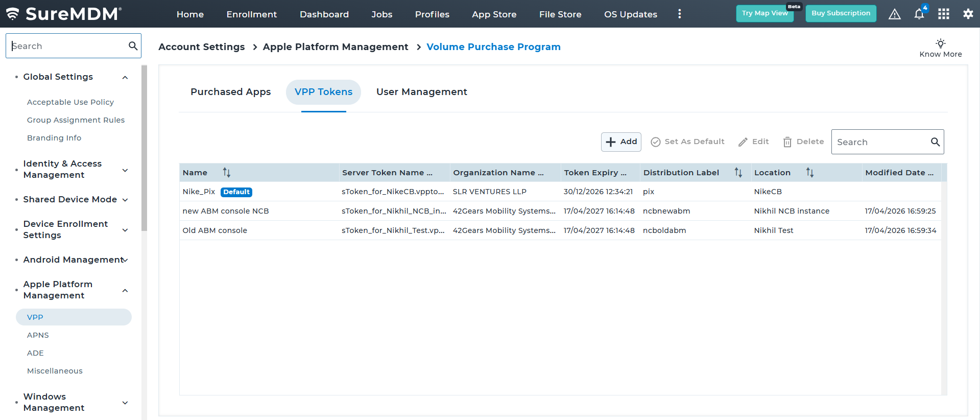Expand the Windows Management section
The height and width of the screenshot is (420, 980).
point(125,403)
